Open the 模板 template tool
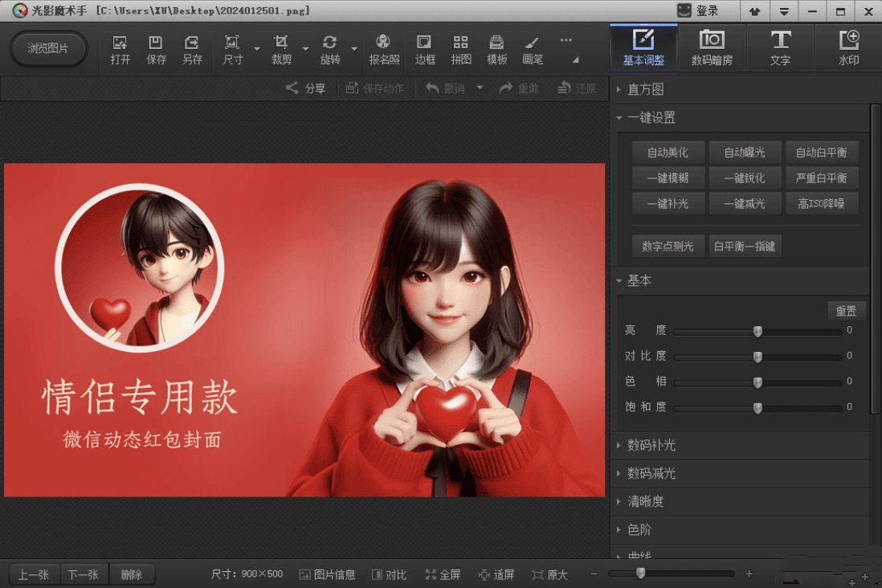The width and height of the screenshot is (882, 588). pos(496,50)
